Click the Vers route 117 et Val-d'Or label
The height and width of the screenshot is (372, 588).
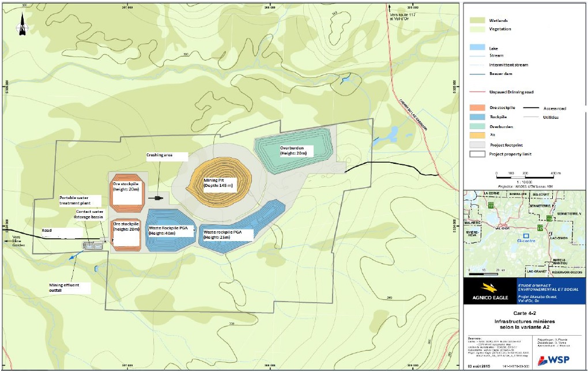coord(404,16)
